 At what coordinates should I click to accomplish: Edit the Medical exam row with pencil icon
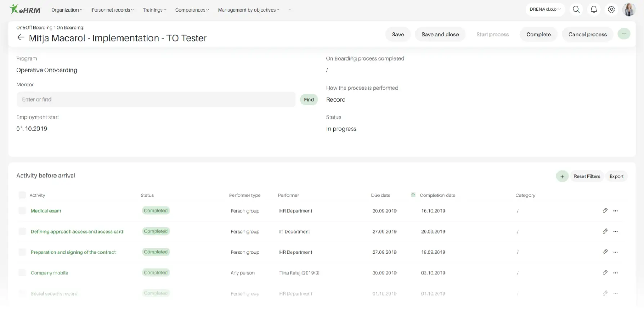click(605, 211)
